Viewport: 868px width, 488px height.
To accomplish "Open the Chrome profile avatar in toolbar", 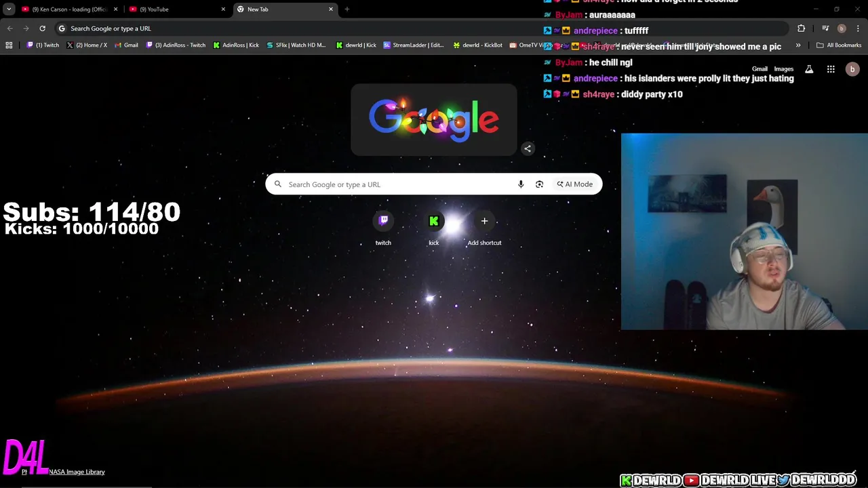I will [842, 28].
